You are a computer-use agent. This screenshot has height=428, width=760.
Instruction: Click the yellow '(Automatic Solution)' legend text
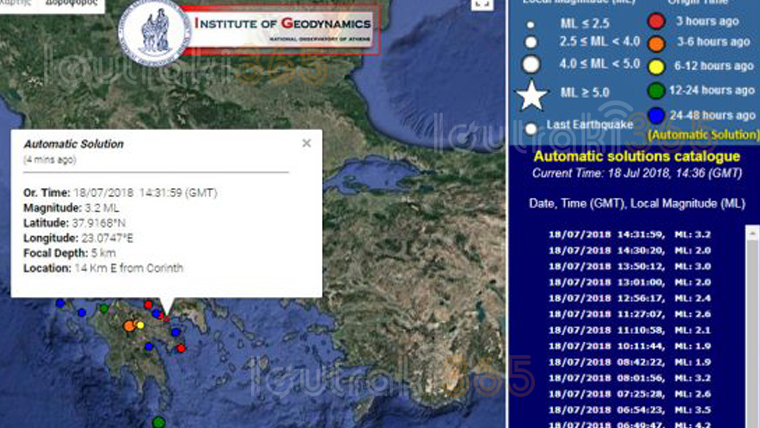click(703, 135)
